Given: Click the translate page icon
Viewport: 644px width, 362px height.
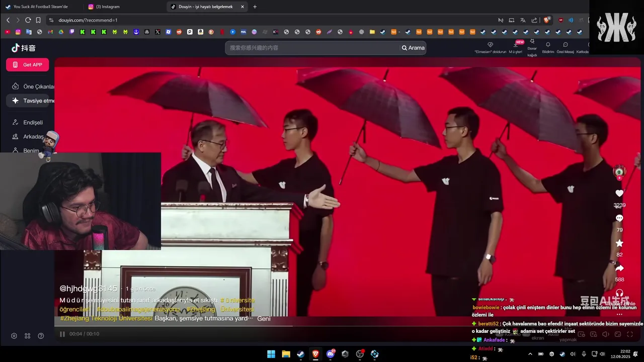Looking at the screenshot, I should (x=523, y=20).
